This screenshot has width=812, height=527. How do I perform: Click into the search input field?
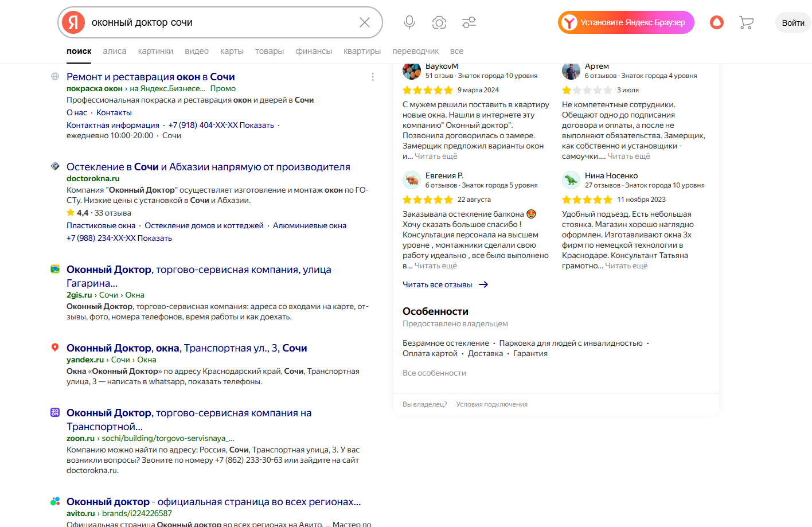coord(218,22)
